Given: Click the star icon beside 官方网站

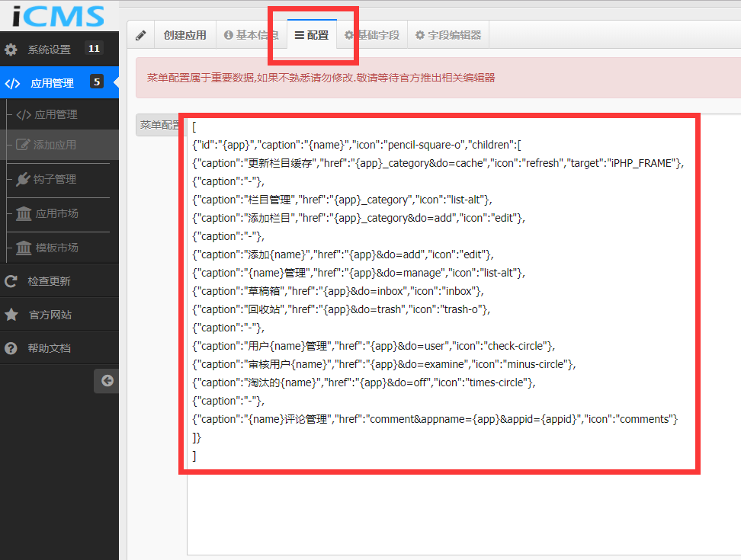Looking at the screenshot, I should tap(11, 315).
